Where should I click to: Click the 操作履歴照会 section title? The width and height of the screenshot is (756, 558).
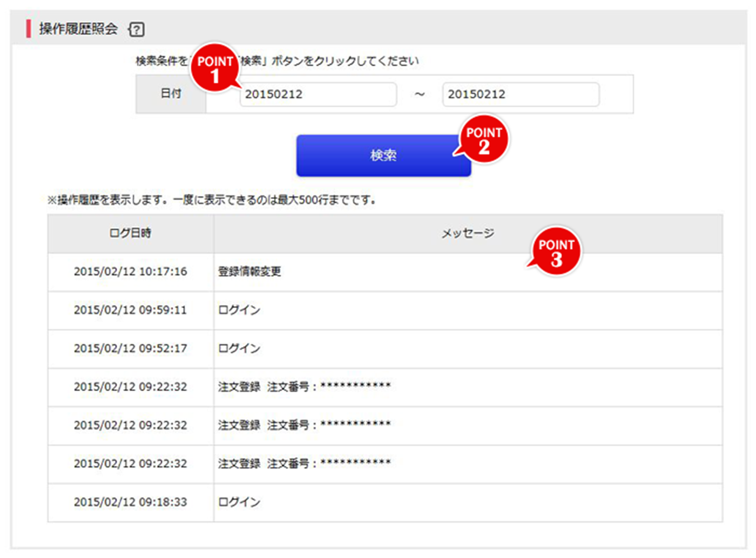[78, 29]
